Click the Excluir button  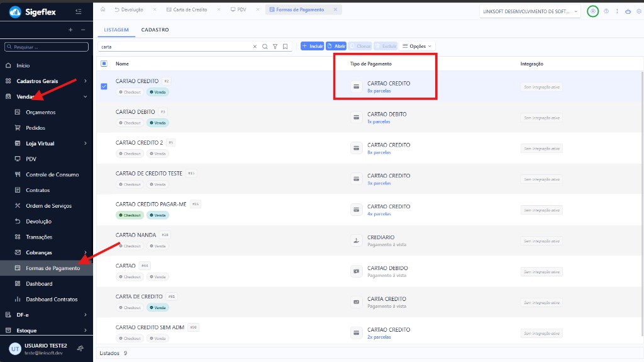click(x=386, y=46)
